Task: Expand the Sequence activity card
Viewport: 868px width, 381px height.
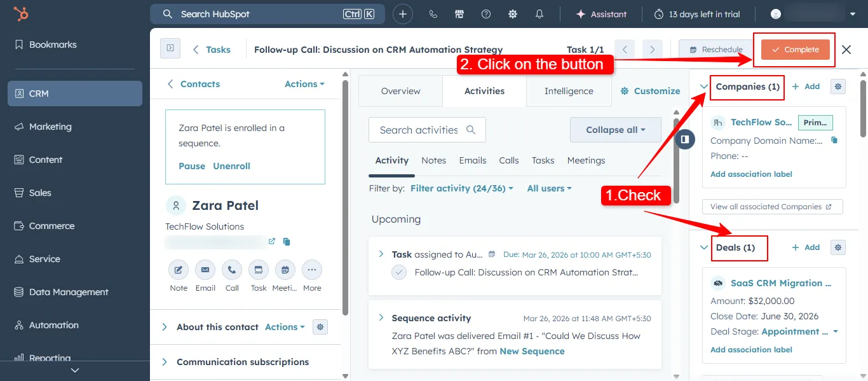Action: pyautogui.click(x=381, y=317)
